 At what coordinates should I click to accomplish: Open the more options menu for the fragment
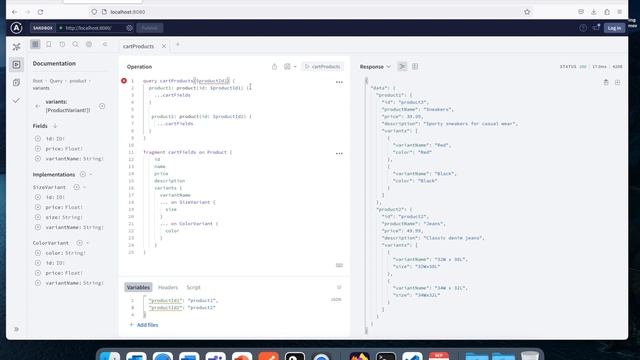point(339,153)
